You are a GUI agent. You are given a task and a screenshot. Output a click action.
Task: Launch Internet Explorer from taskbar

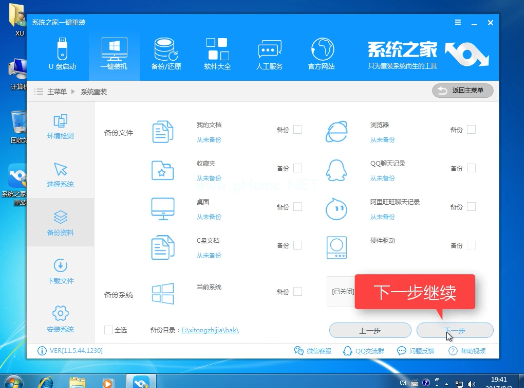coord(46,382)
